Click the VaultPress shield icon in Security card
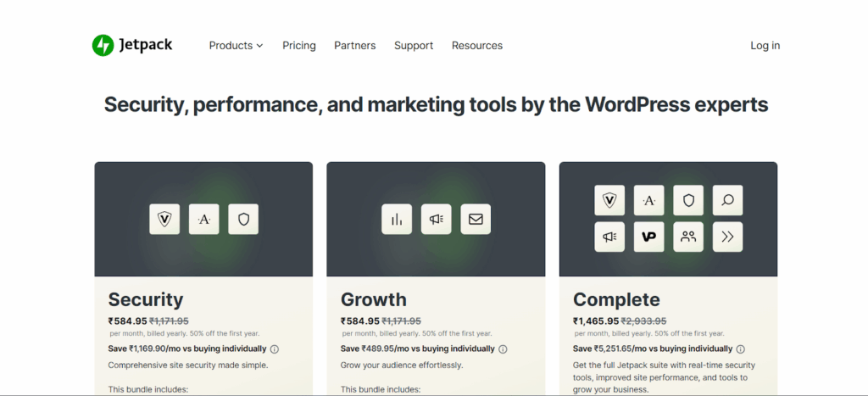868x396 pixels. point(164,220)
